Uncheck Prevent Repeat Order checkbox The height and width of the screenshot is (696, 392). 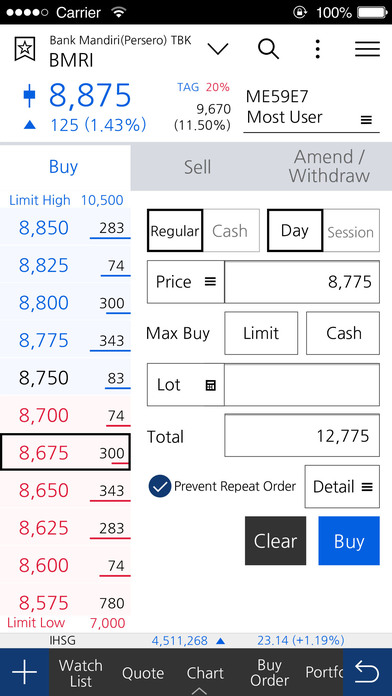160,486
